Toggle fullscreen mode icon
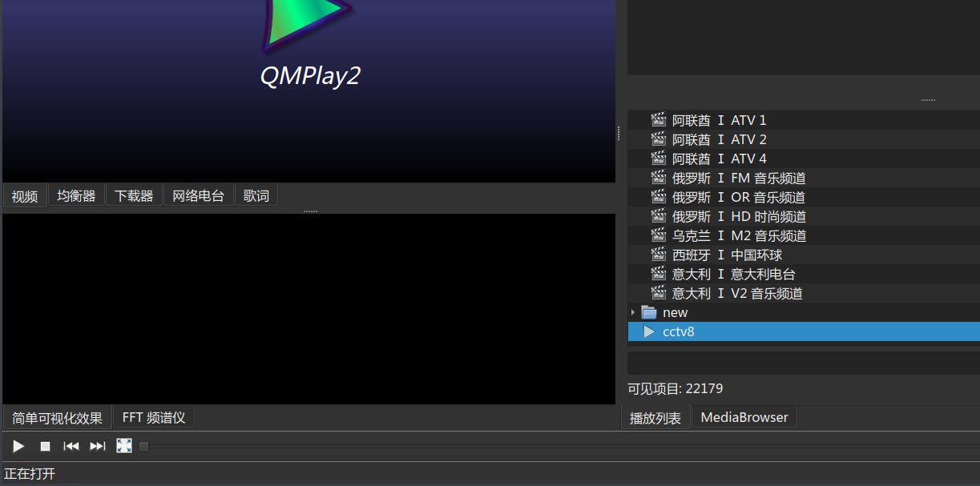 [x=124, y=446]
